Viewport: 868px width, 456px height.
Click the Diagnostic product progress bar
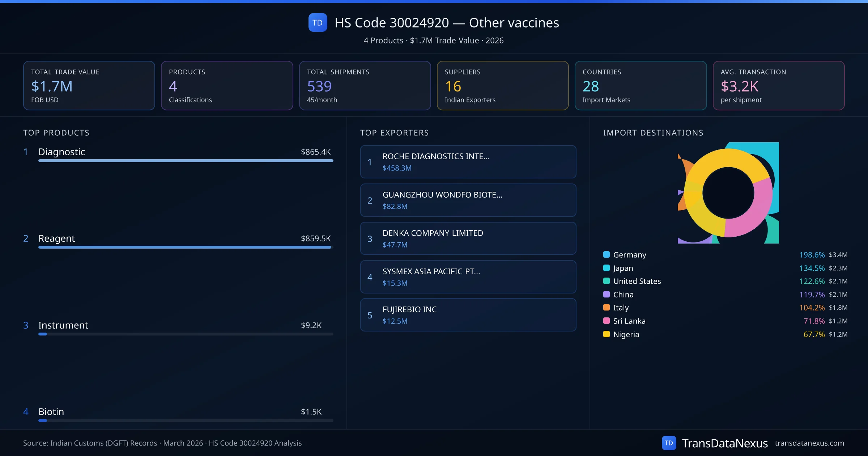186,161
